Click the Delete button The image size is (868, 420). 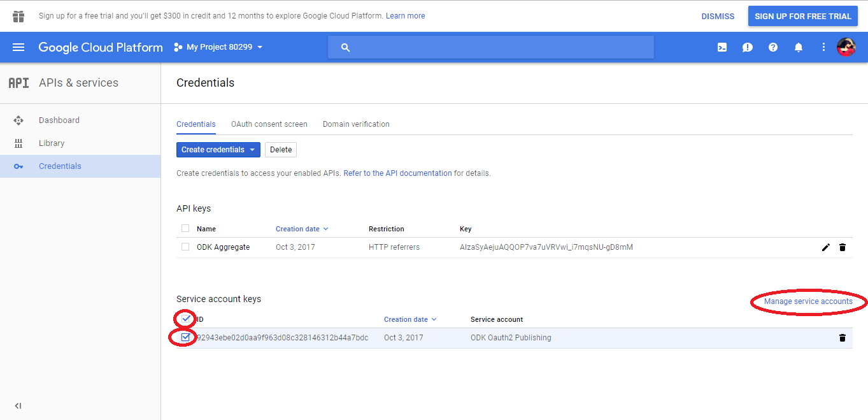point(281,150)
